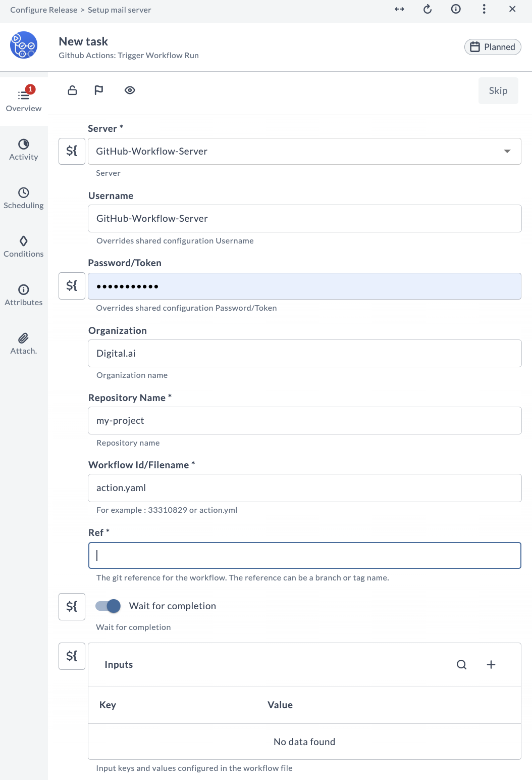Click the Repository Name field

click(x=305, y=420)
